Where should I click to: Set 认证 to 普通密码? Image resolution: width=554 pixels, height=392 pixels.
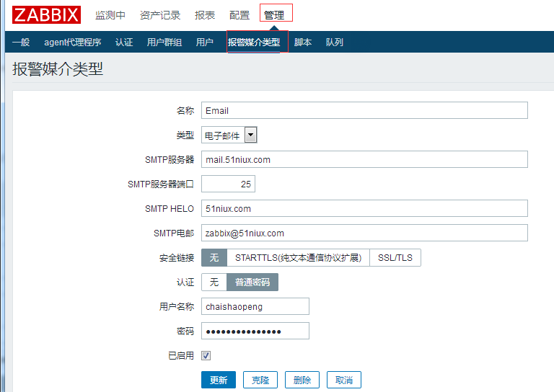[252, 282]
